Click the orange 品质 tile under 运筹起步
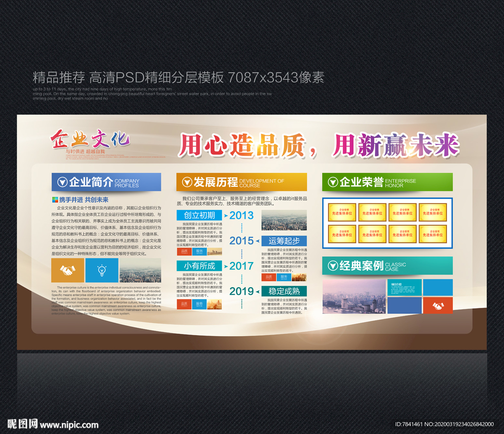 pyautogui.click(x=269, y=277)
